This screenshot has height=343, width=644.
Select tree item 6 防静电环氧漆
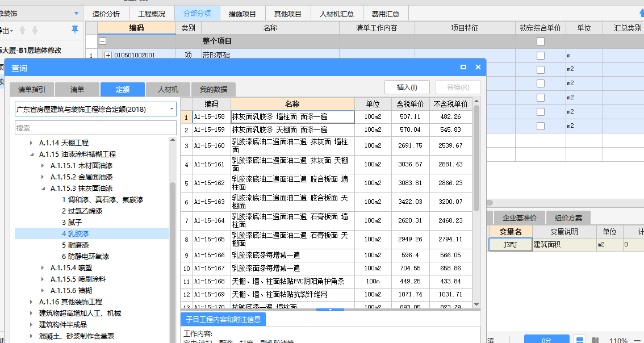[x=85, y=257]
